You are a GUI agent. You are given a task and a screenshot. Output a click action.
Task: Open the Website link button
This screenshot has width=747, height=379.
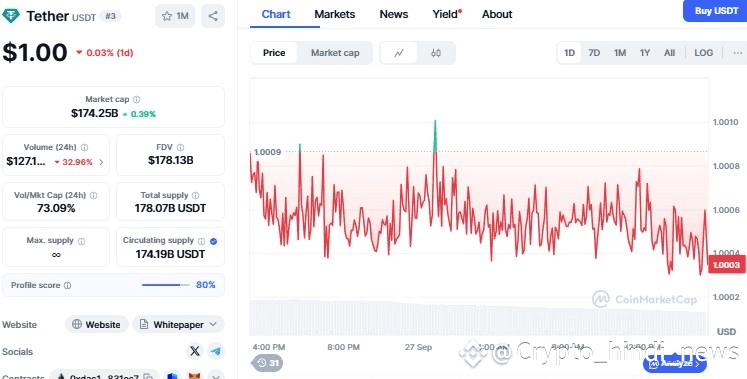click(97, 325)
